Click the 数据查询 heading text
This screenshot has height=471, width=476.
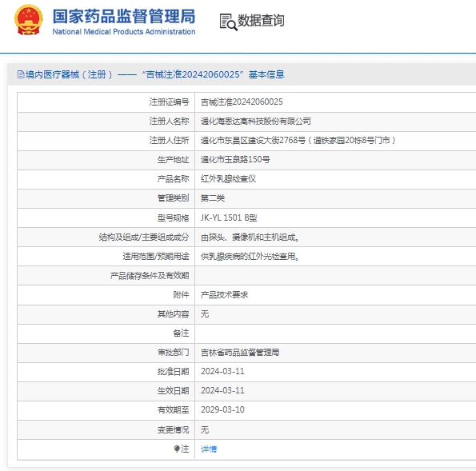pos(261,21)
